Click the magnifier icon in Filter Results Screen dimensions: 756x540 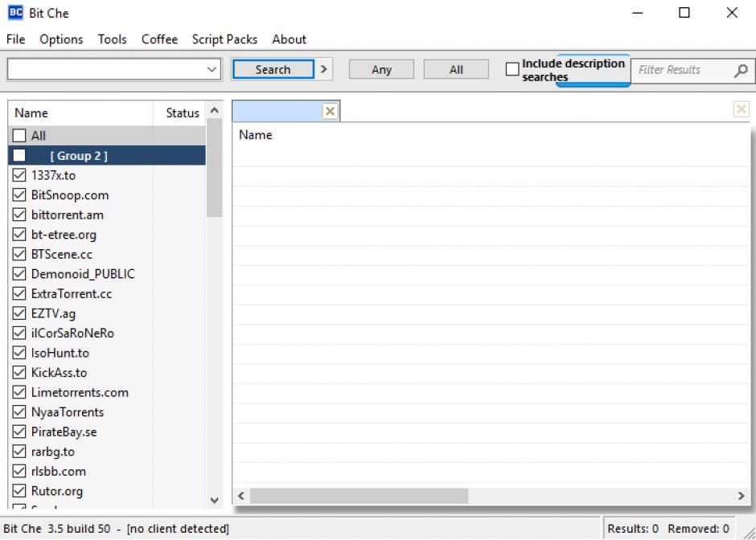click(741, 71)
